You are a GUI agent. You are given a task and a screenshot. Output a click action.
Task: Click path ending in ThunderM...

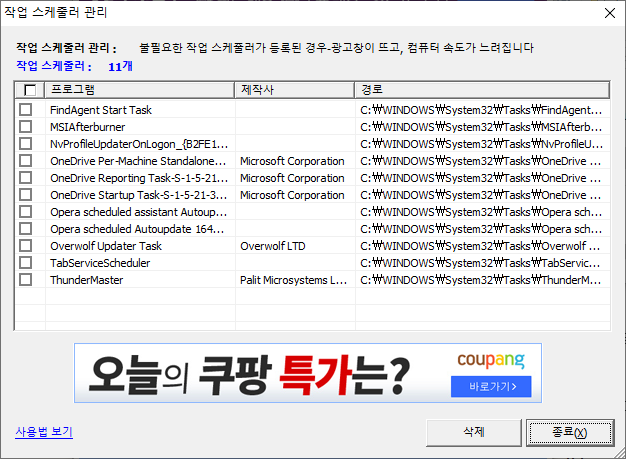[481, 280]
